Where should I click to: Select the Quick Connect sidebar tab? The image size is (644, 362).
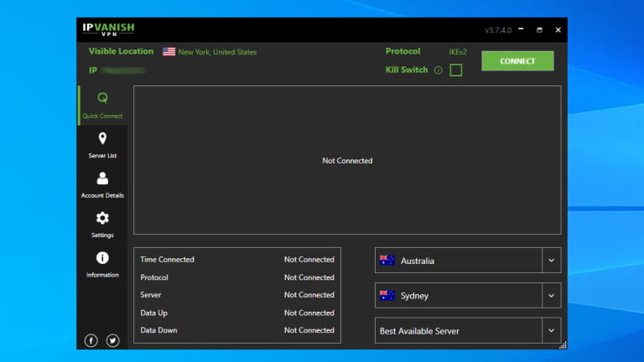[102, 105]
